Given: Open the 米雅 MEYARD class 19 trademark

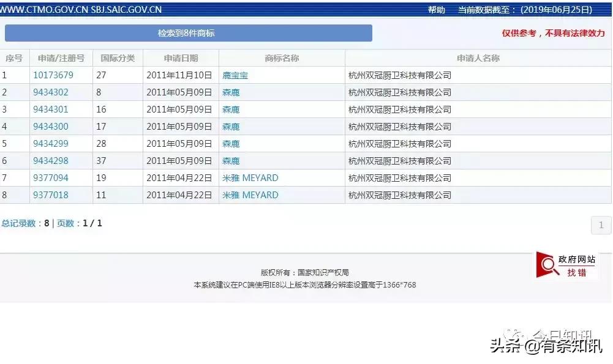Looking at the screenshot, I should (250, 177).
